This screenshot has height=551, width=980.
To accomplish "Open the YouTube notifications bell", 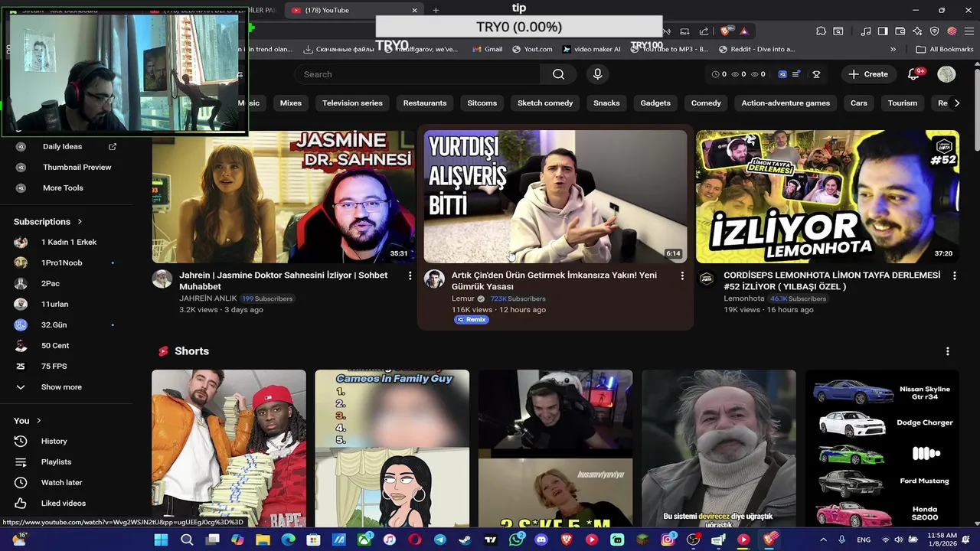I will [913, 74].
